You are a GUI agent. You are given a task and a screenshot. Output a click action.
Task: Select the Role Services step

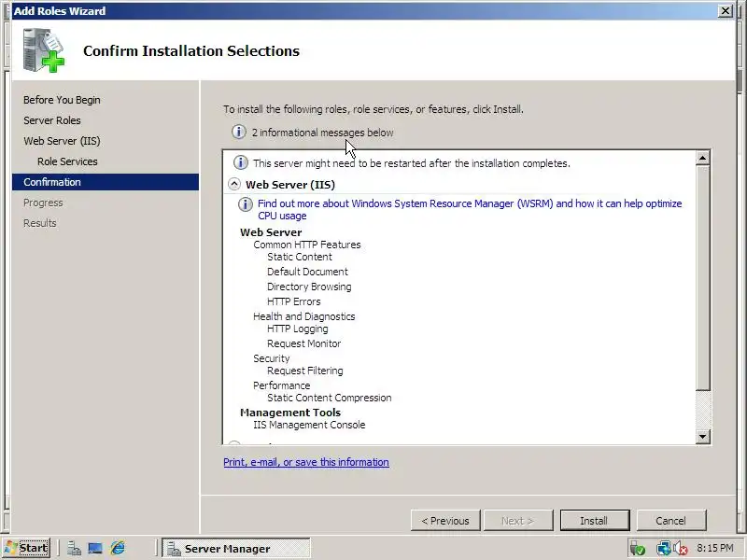[x=67, y=161]
